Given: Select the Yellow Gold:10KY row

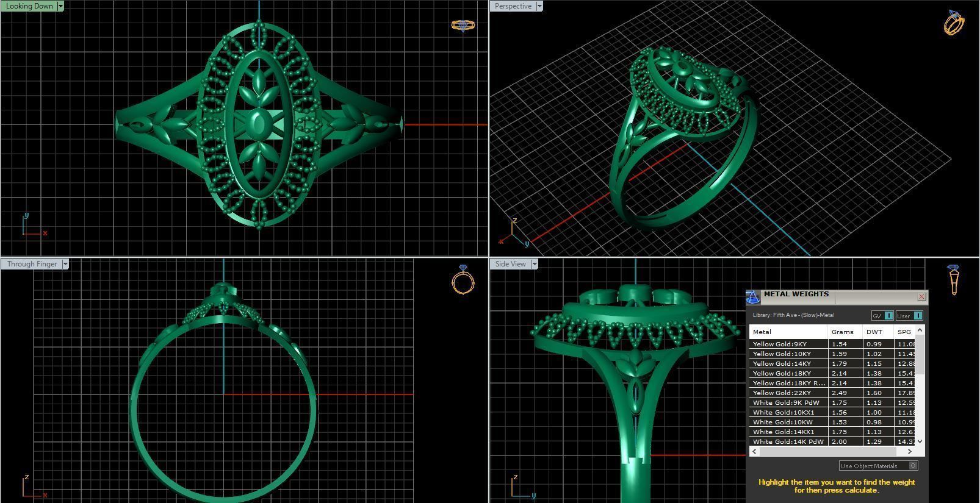Looking at the screenshot, I should 832,354.
